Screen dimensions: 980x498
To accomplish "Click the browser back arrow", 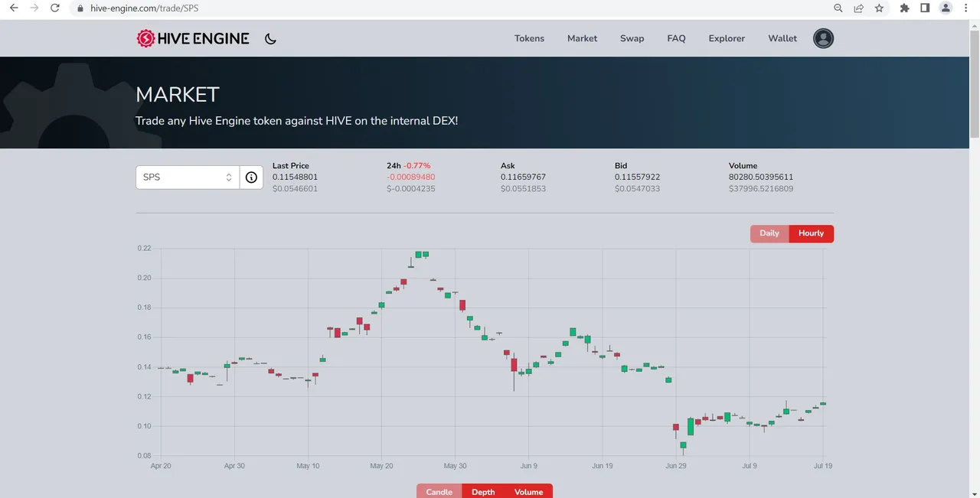I will pos(13,8).
